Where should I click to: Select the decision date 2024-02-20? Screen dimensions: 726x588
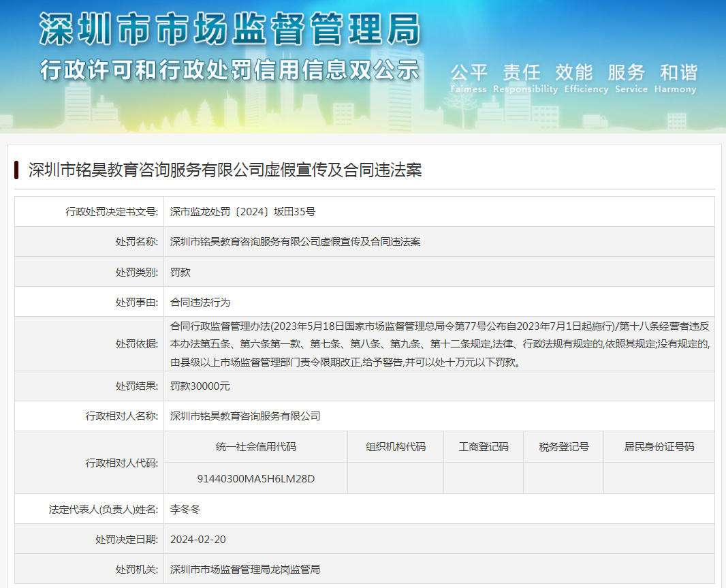(x=198, y=540)
